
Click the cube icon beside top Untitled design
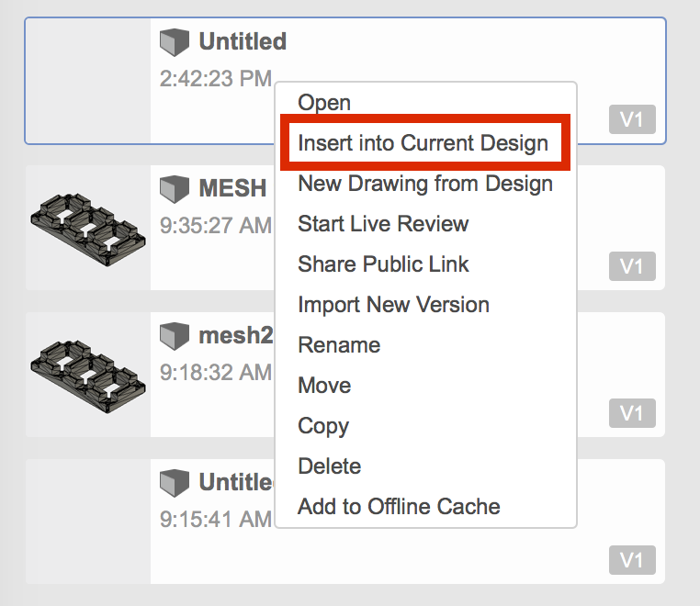(174, 42)
